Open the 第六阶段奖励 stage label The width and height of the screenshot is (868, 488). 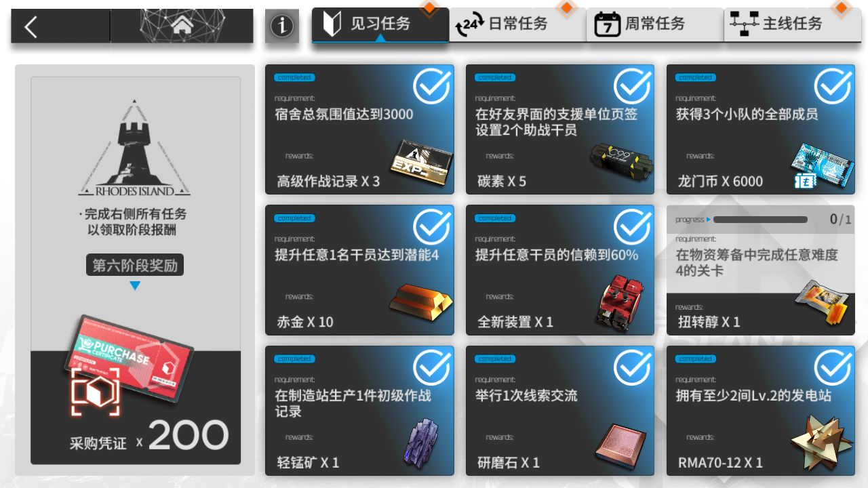click(135, 265)
